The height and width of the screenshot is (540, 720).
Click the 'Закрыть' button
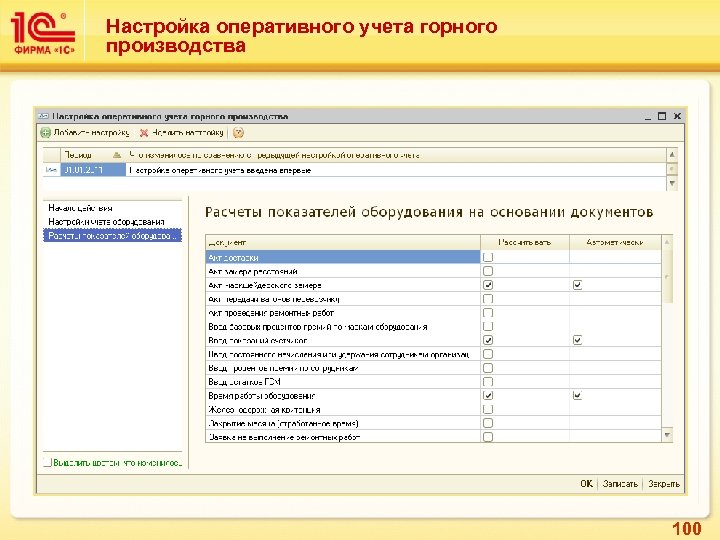tap(664, 484)
